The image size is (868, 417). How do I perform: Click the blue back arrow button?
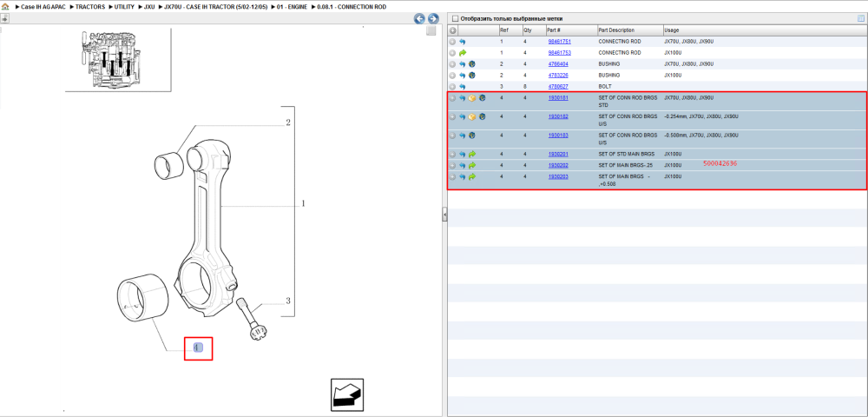click(419, 19)
